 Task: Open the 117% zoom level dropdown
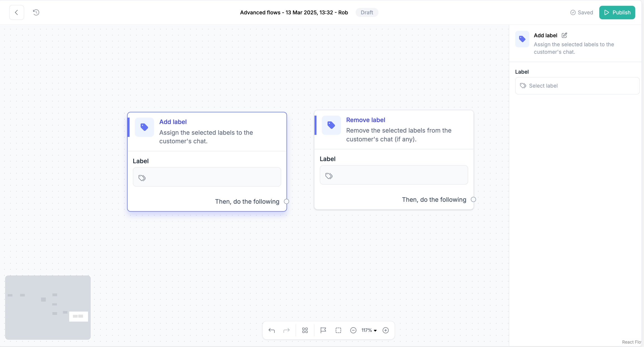[x=369, y=330]
